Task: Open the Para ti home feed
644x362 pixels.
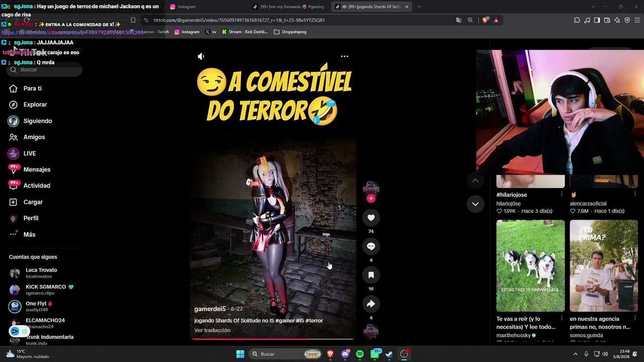Action: point(33,88)
